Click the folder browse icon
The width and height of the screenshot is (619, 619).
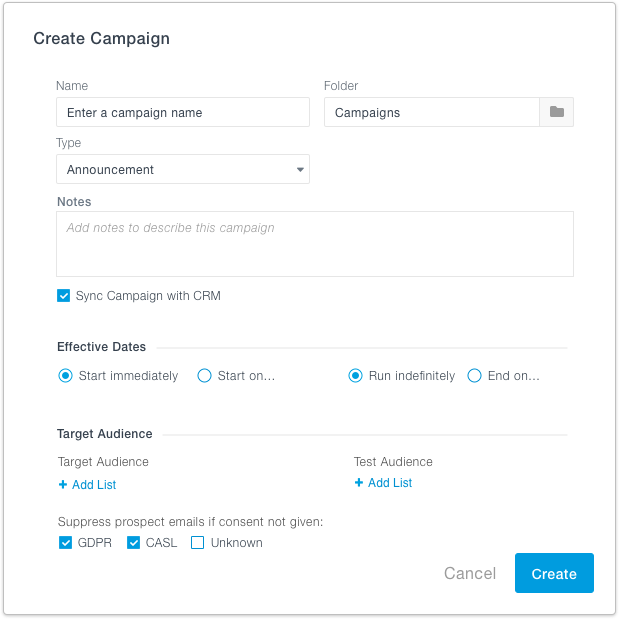556,112
